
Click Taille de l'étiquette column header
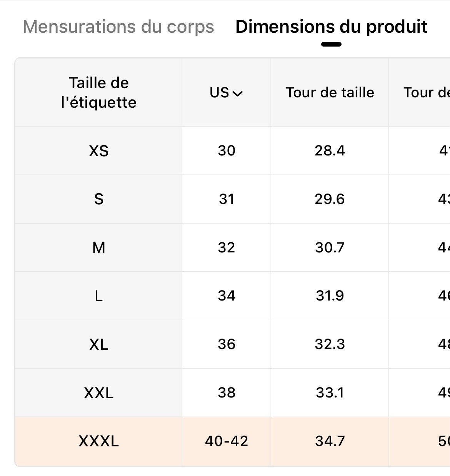coord(98,93)
